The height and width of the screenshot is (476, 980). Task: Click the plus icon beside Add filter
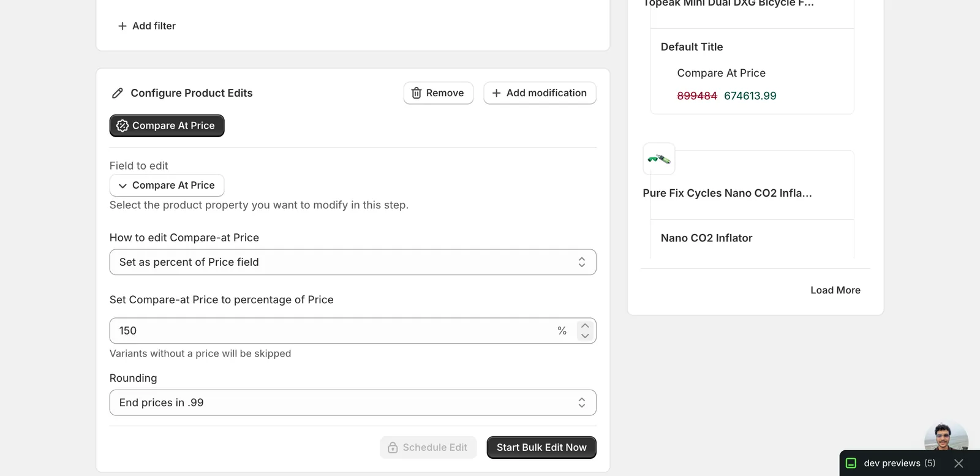pos(122,26)
